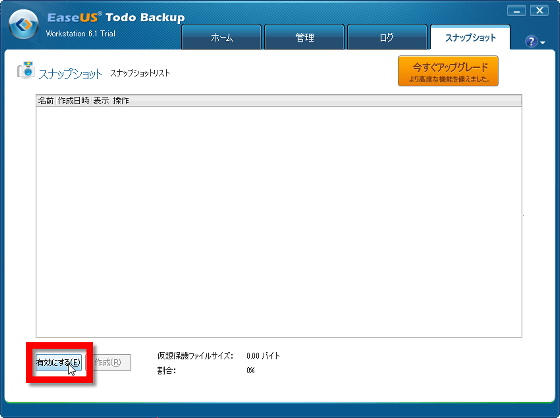Sort by the 名前 column header
The height and width of the screenshot is (418, 560).
coord(46,101)
